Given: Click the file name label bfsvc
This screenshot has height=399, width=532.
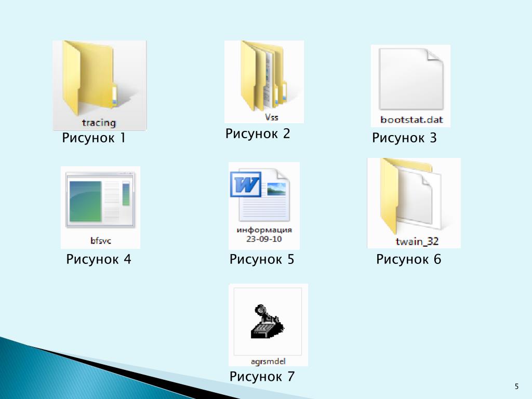Looking at the screenshot, I should pyautogui.click(x=101, y=241).
